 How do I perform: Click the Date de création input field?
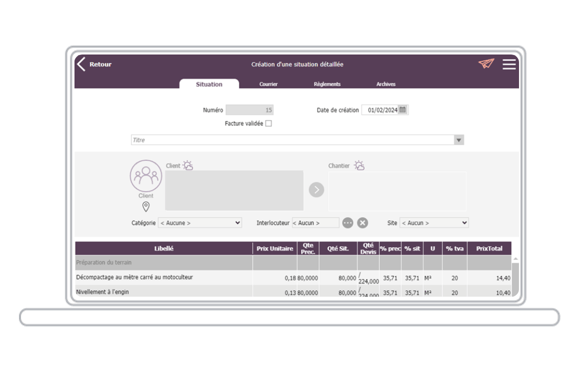point(381,110)
